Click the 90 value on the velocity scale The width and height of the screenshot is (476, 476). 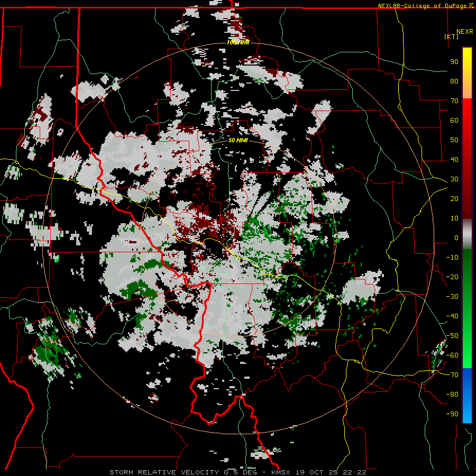[454, 62]
